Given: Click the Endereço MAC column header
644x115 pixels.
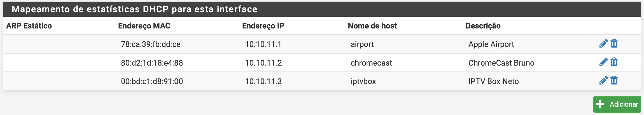Looking at the screenshot, I should coord(144,26).
